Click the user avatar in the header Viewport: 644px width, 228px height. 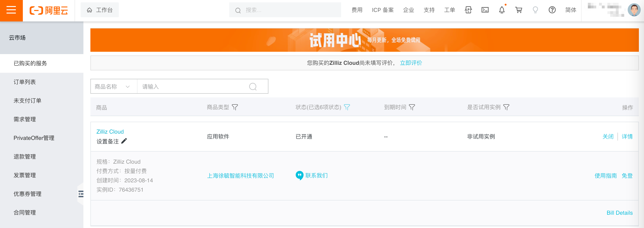click(634, 10)
